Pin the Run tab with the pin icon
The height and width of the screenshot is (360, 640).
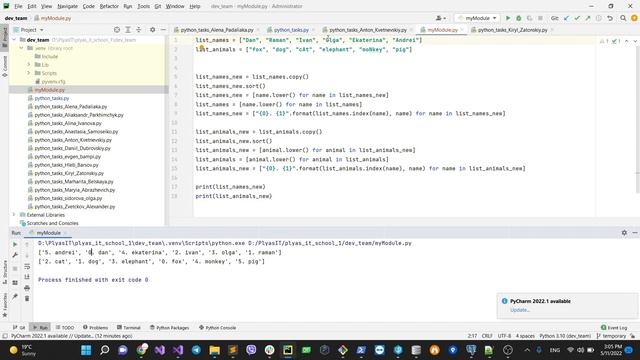click(x=15, y=296)
